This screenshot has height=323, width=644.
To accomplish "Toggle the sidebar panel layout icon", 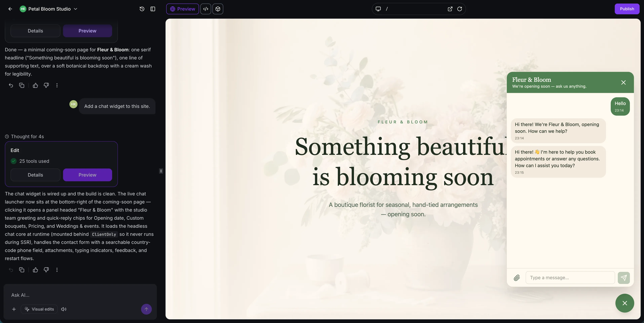I will [x=153, y=9].
